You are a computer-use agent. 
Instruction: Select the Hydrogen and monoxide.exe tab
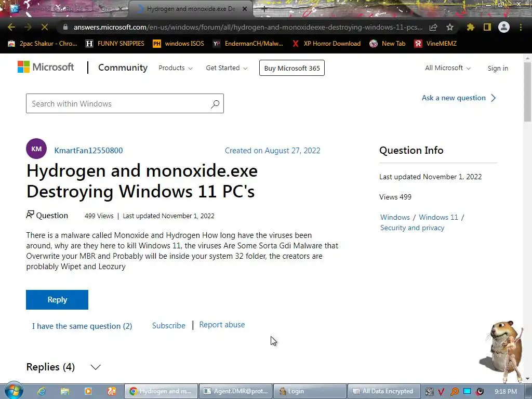coord(190,9)
